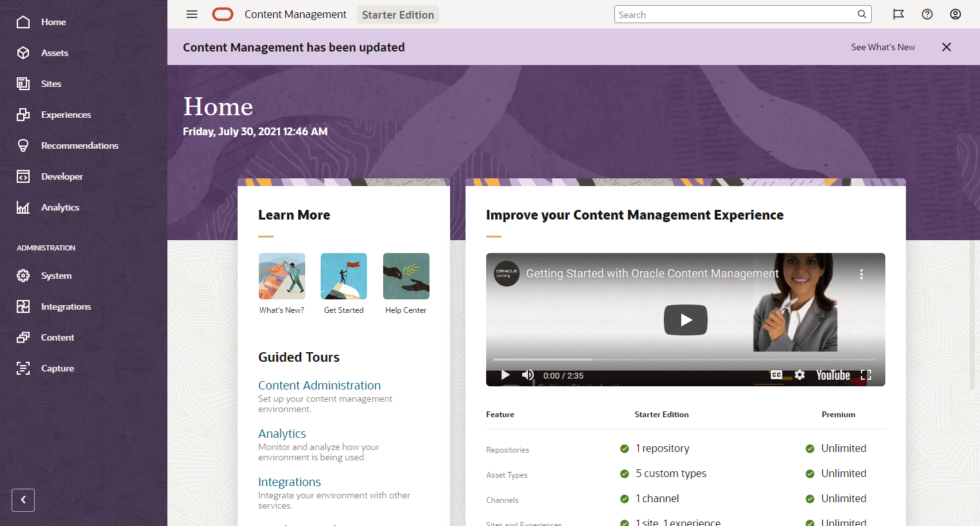
Task: Click See What's New link
Action: coord(883,47)
